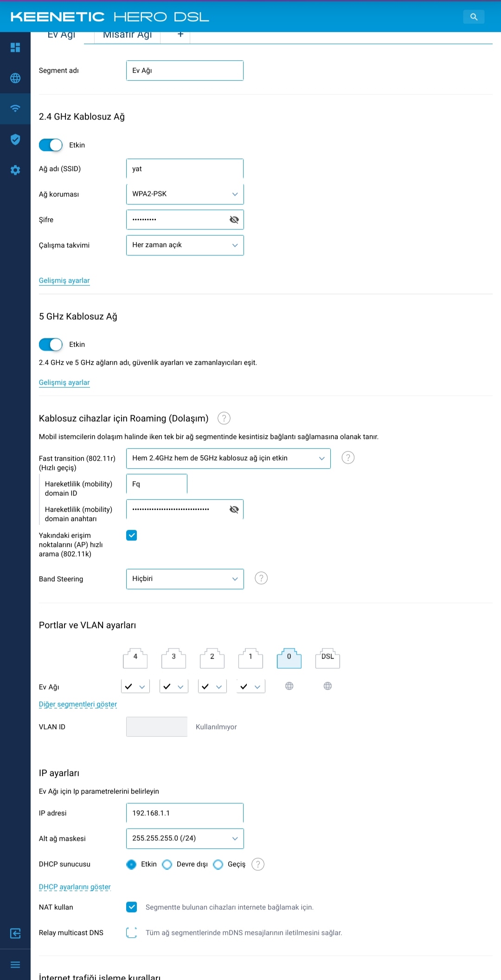Viewport: 501px width, 980px height.
Task: Click the disabled VLAN ID field
Action: 157,727
